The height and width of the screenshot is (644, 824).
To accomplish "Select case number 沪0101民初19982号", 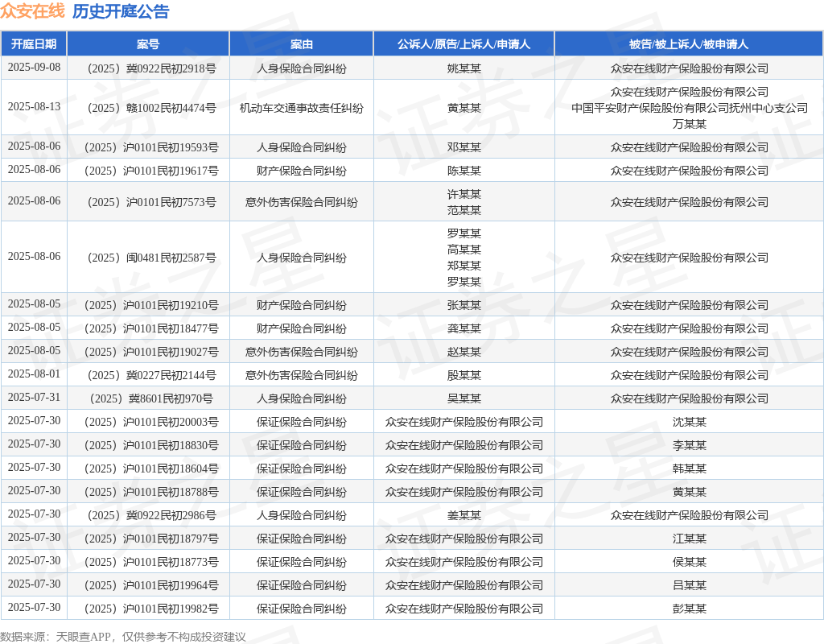I will [152, 609].
